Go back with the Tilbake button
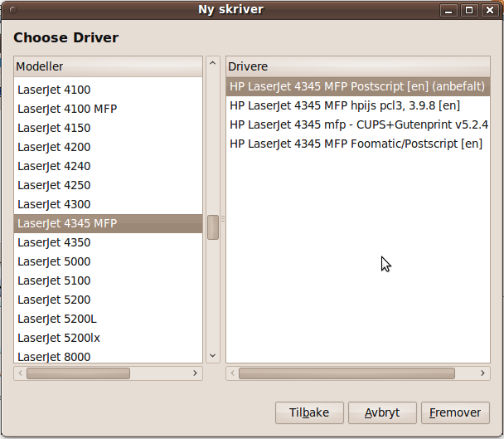Viewport: 504px width, 439px height. (x=309, y=412)
